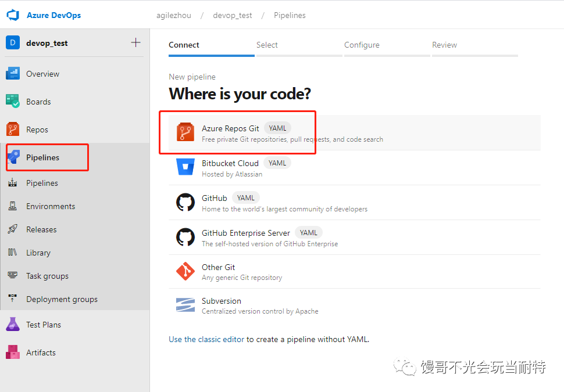Click the Subversion logo icon
The image size is (564, 392).
[185, 305]
